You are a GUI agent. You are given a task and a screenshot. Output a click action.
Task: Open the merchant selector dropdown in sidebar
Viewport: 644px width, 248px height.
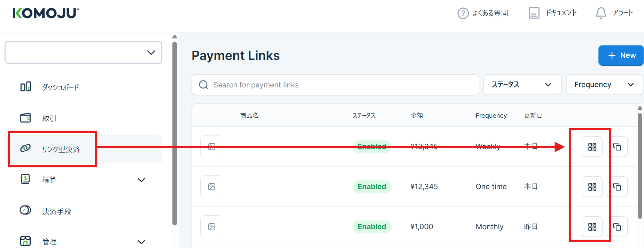point(83,53)
